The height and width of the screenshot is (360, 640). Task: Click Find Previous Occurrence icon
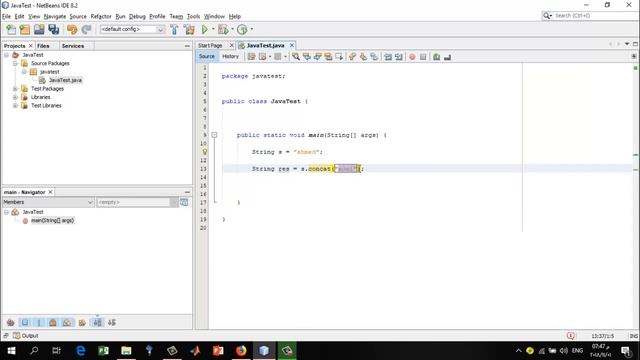(307, 57)
